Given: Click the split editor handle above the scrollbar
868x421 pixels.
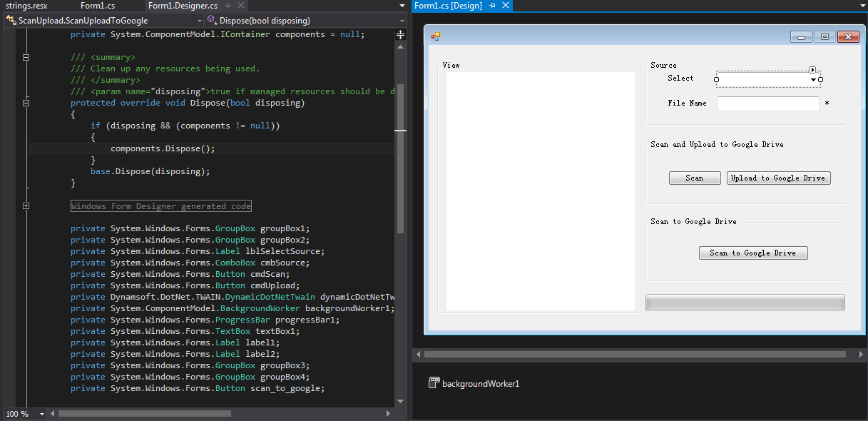Looking at the screenshot, I should point(400,34).
